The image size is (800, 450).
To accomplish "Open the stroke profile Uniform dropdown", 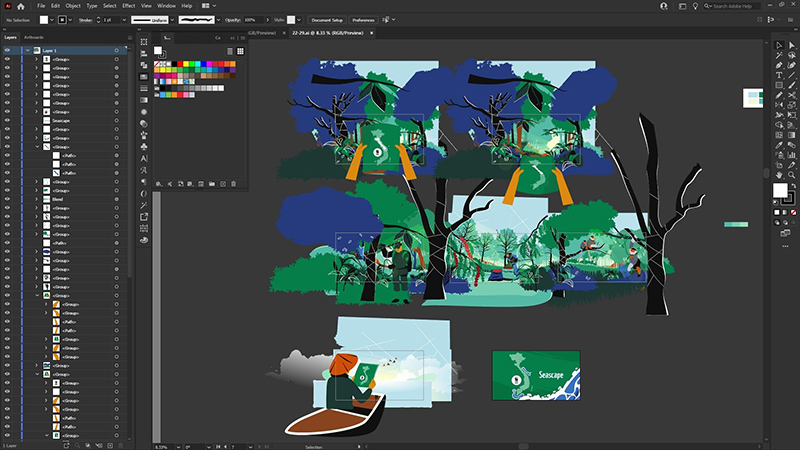I will click(x=172, y=20).
